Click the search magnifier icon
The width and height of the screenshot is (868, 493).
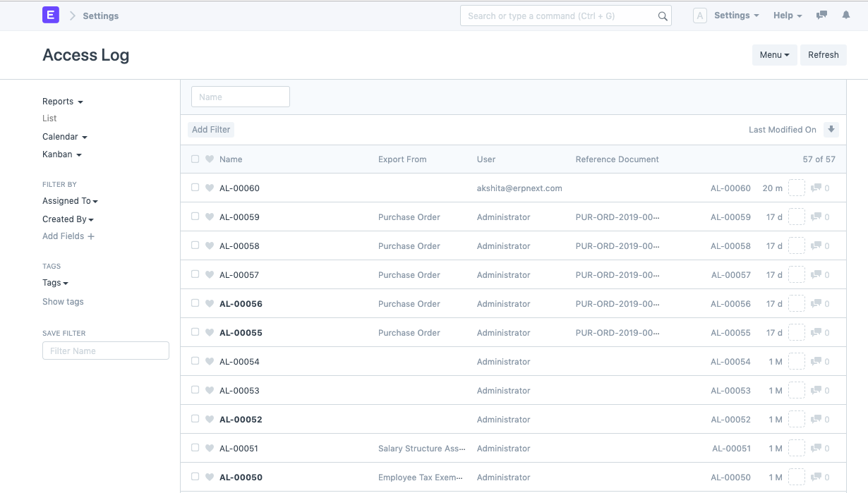(x=662, y=15)
